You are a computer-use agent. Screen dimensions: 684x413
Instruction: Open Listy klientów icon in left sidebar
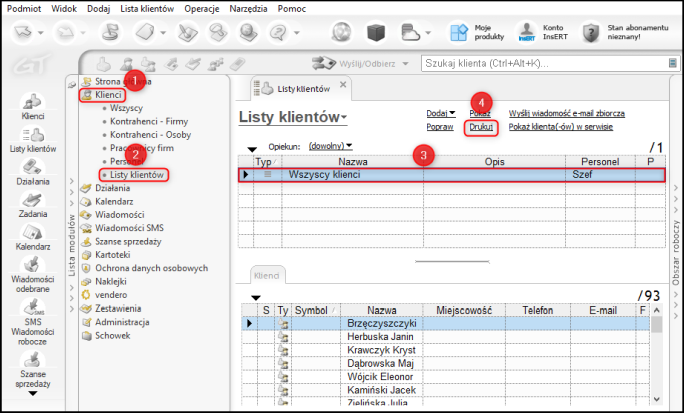pos(32,139)
